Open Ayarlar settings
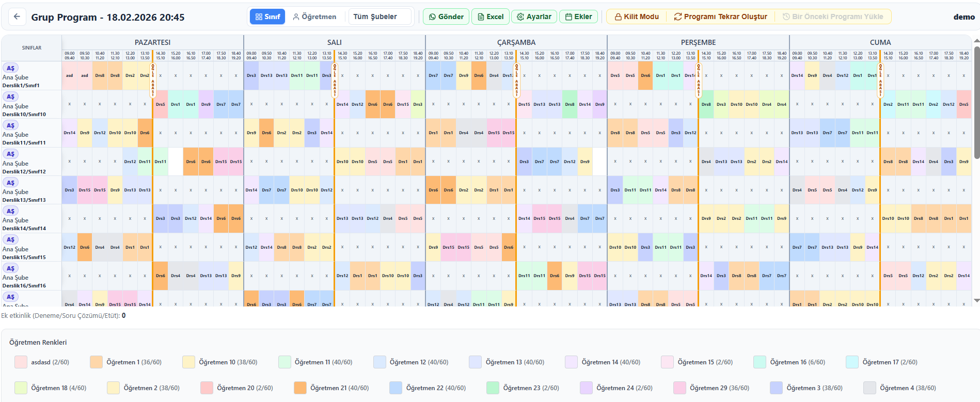 point(534,17)
